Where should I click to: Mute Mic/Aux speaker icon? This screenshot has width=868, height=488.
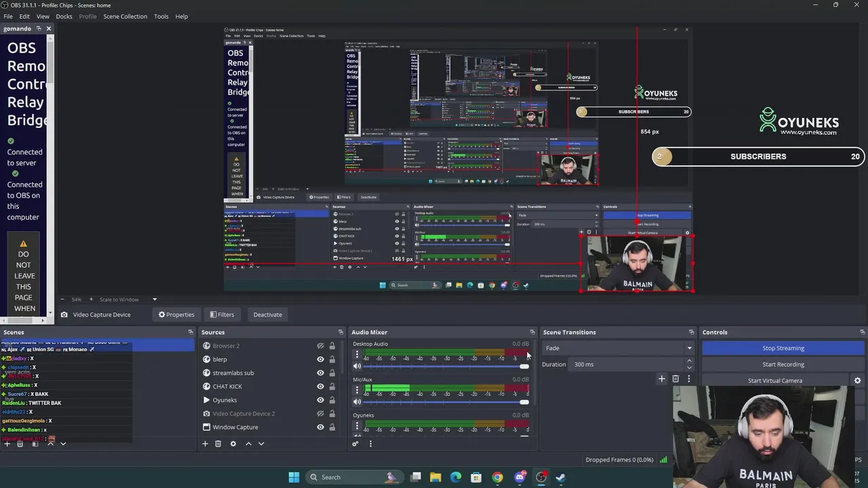coord(357,402)
